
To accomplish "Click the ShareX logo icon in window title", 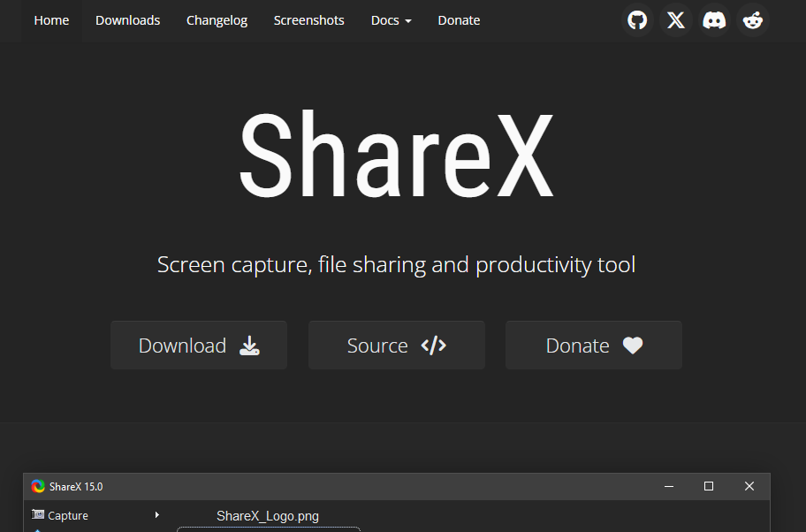I will point(37,486).
